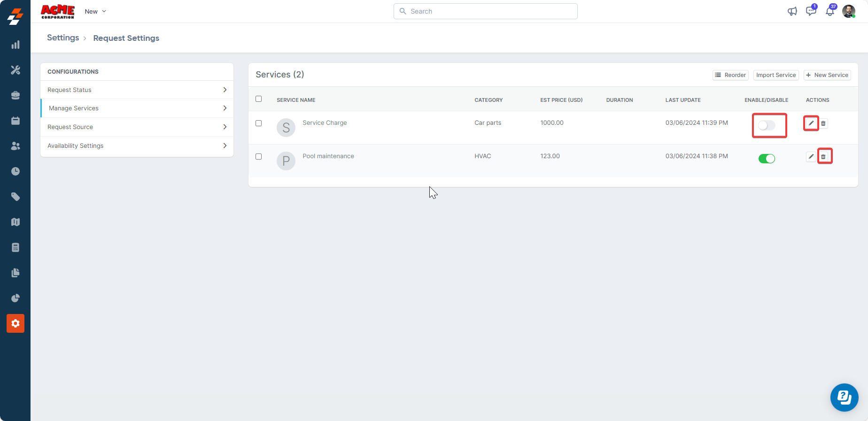This screenshot has height=421, width=868.
Task: Enable the Service Charge toggle
Action: [767, 125]
